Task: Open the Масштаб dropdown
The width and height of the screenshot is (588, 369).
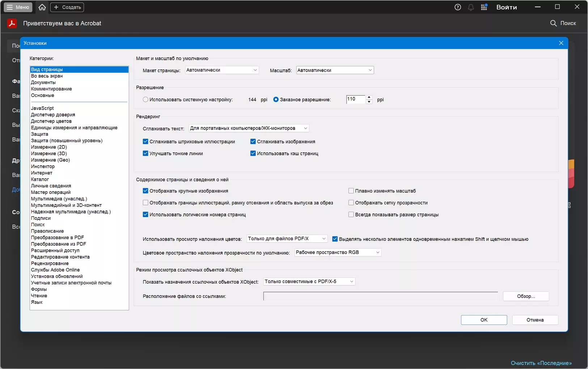Action: point(335,70)
